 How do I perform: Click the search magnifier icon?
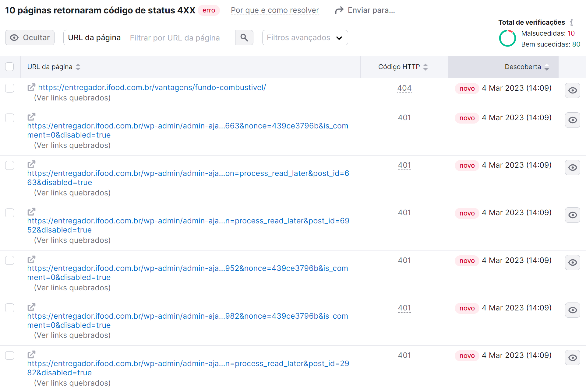[244, 37]
